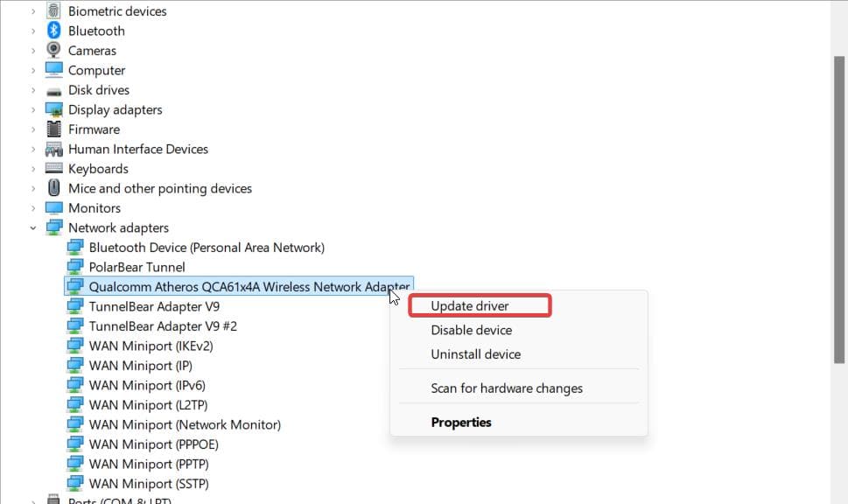Open Properties from the context menu
Image resolution: width=848 pixels, height=504 pixels.
(461, 422)
